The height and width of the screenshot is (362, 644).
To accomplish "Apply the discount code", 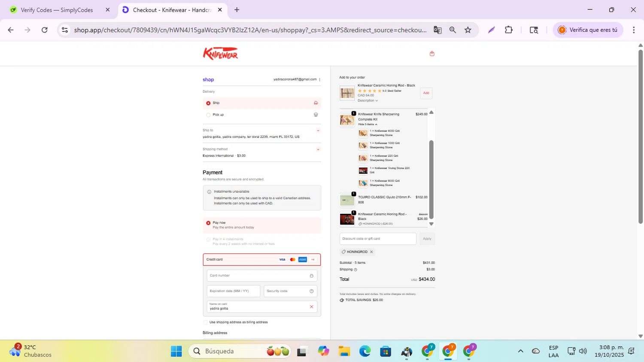I will (x=427, y=239).
